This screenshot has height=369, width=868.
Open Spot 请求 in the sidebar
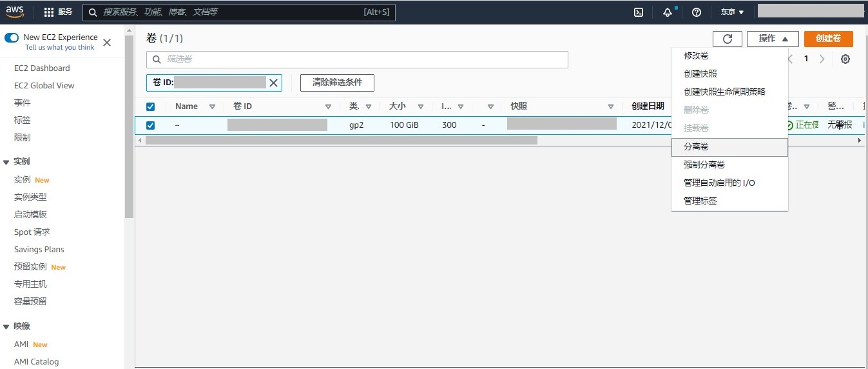[32, 232]
